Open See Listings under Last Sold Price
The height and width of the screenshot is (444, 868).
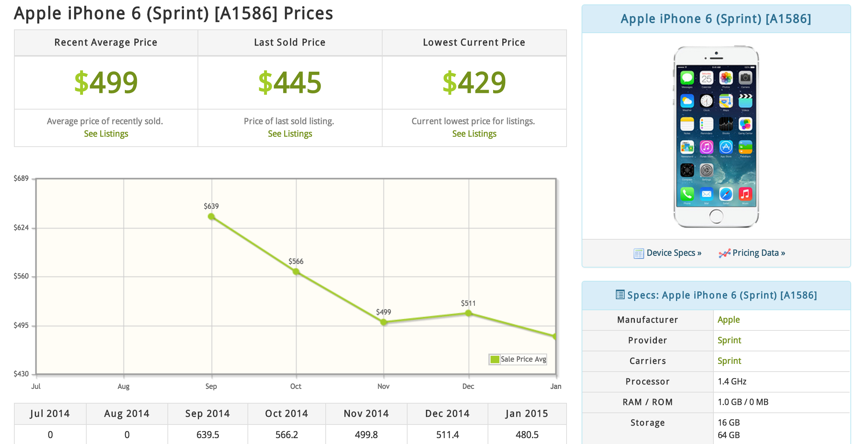point(290,134)
